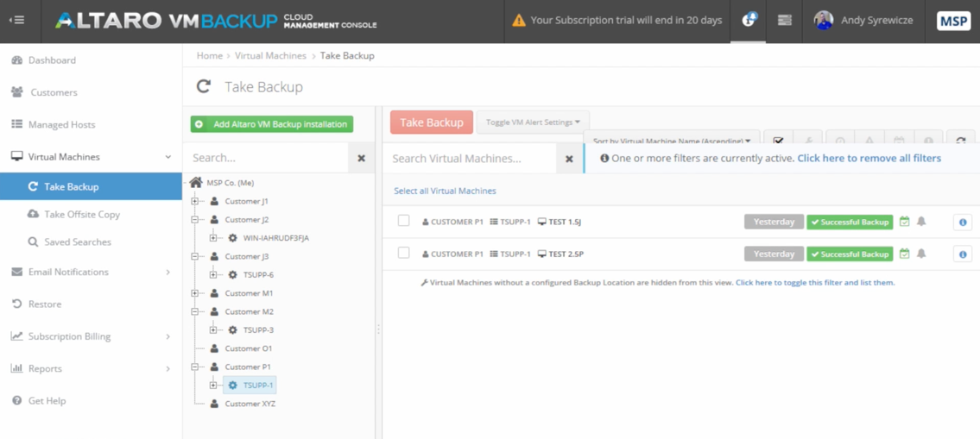The width and height of the screenshot is (980, 439).
Task: Click link to toggle hidden VMs filter
Action: pos(815,282)
